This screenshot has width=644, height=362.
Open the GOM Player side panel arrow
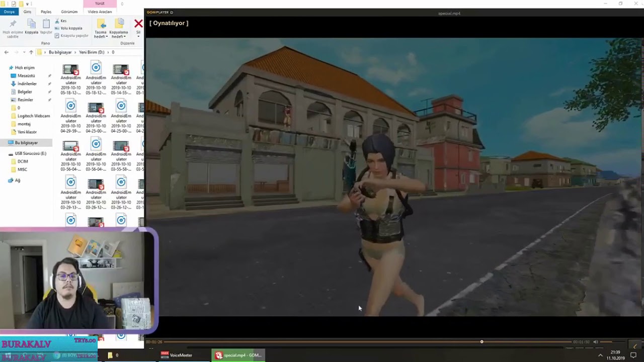point(635,346)
